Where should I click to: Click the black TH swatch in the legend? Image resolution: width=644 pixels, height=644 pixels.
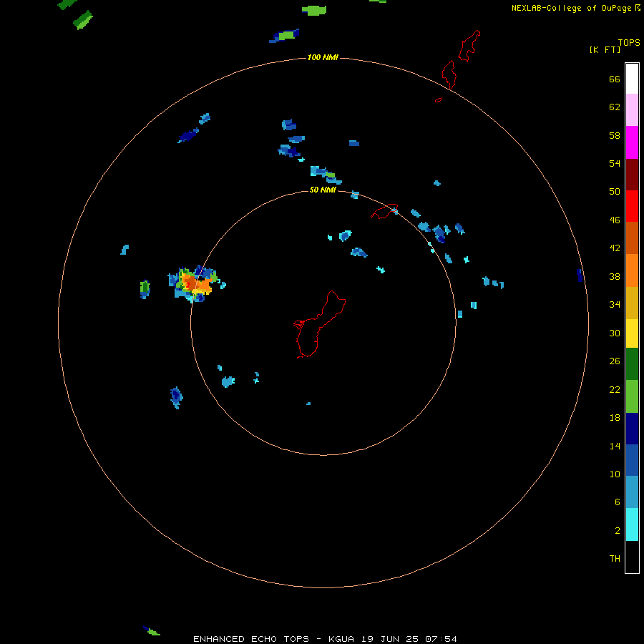tap(632, 557)
